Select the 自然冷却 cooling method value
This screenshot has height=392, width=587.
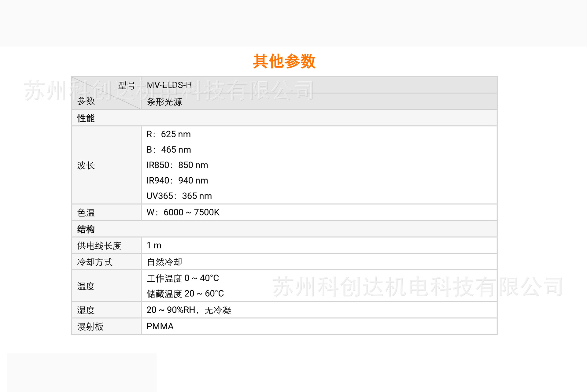pyautogui.click(x=164, y=262)
